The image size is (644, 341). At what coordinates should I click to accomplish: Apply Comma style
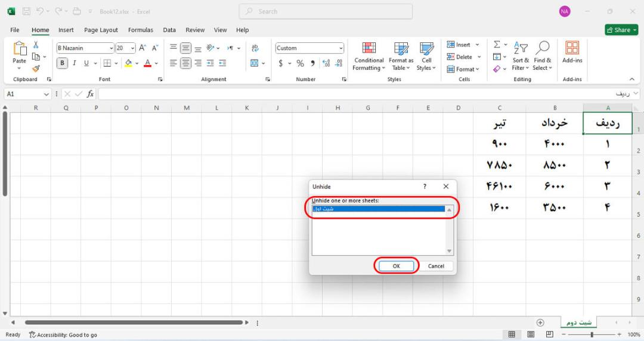313,63
